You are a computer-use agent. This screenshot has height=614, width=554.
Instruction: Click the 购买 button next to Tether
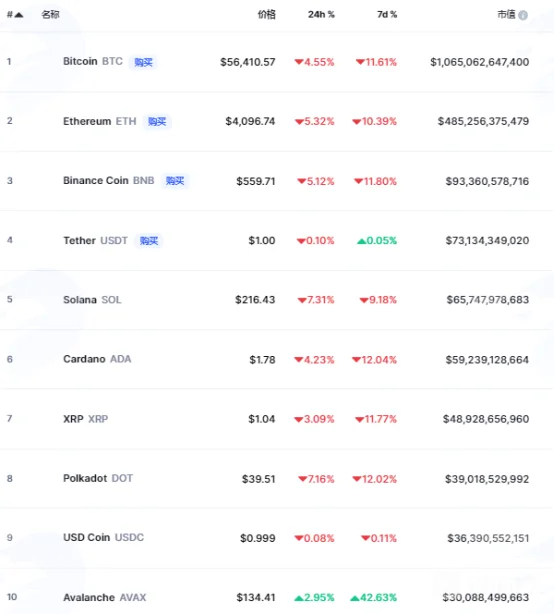tap(149, 240)
